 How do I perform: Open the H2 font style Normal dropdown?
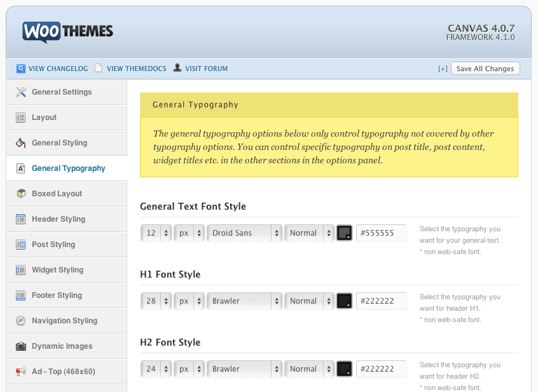click(309, 368)
